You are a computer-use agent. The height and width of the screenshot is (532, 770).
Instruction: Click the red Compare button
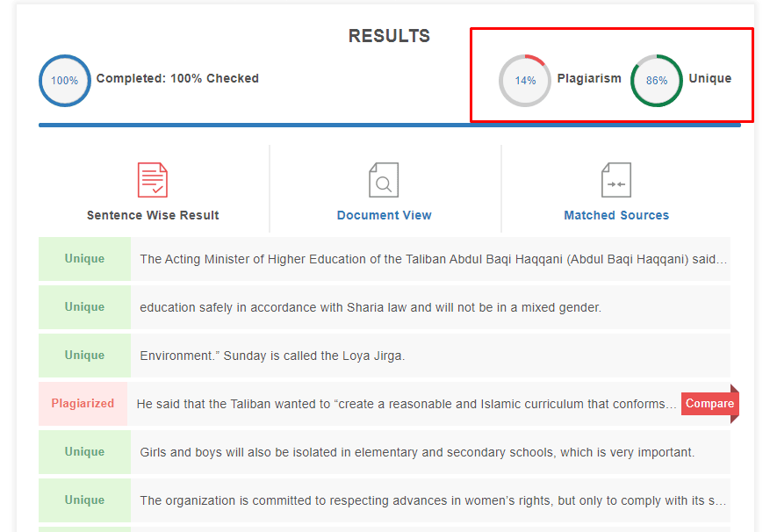tap(709, 403)
